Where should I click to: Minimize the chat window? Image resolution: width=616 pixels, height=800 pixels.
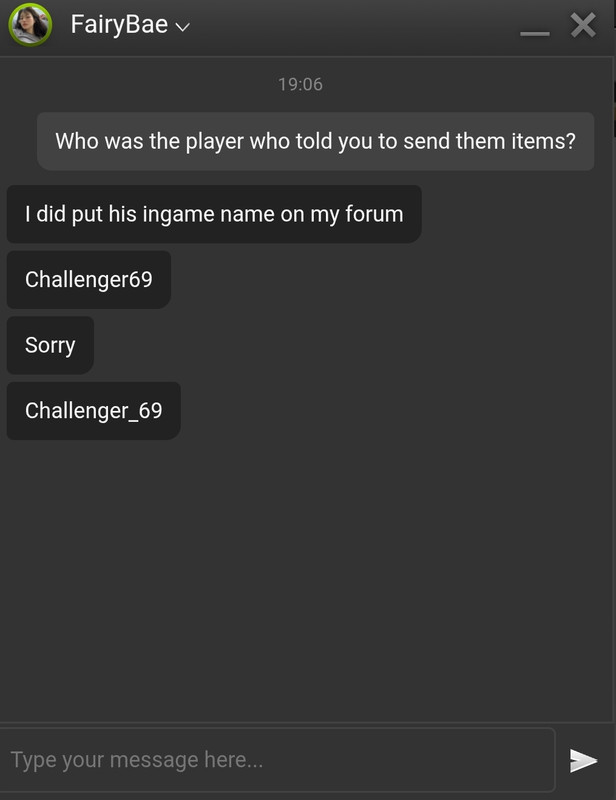click(x=535, y=34)
